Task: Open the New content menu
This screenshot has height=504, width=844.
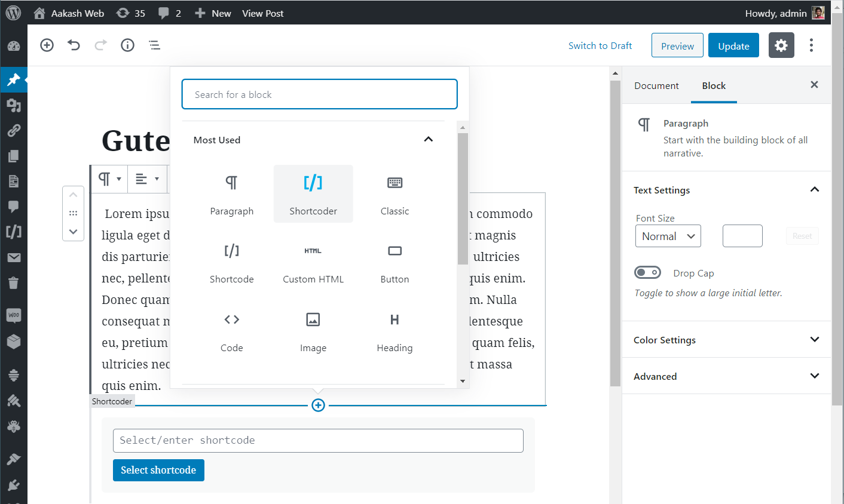Action: 213,13
